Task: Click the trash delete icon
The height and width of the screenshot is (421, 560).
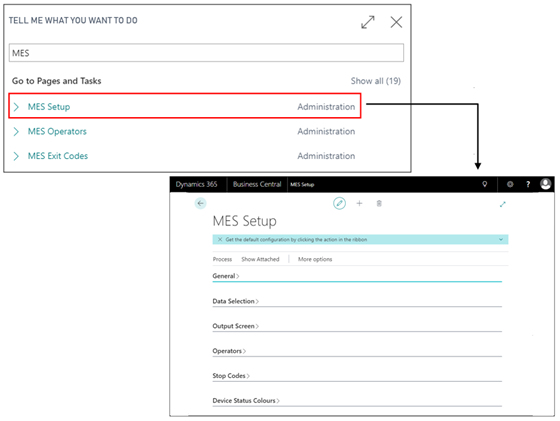Action: (379, 203)
